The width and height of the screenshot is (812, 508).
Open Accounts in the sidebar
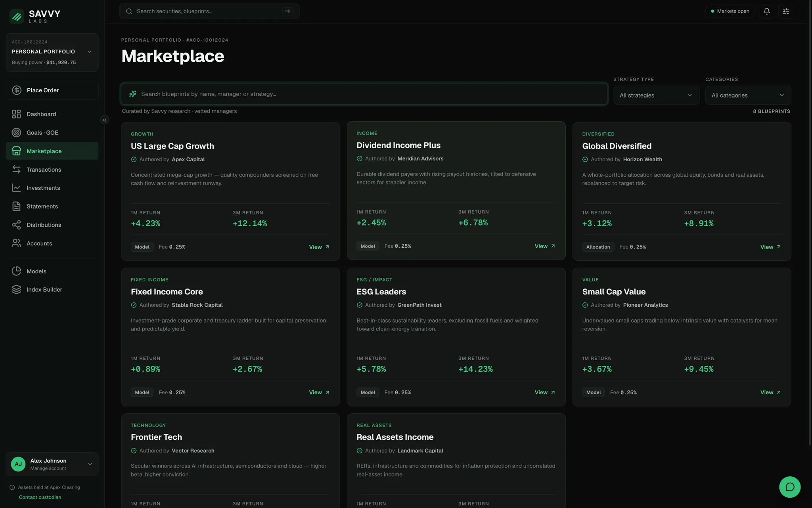point(52,243)
